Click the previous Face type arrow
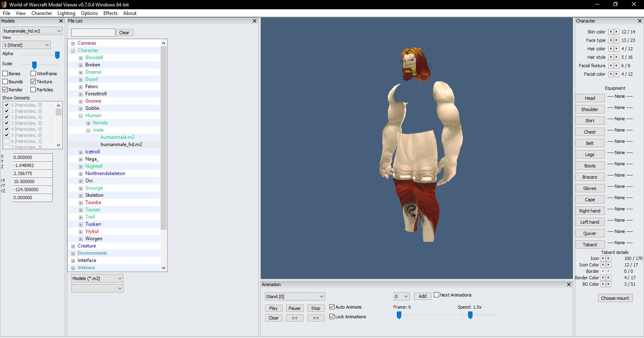Viewport: 644px width, 338px height. tap(611, 40)
